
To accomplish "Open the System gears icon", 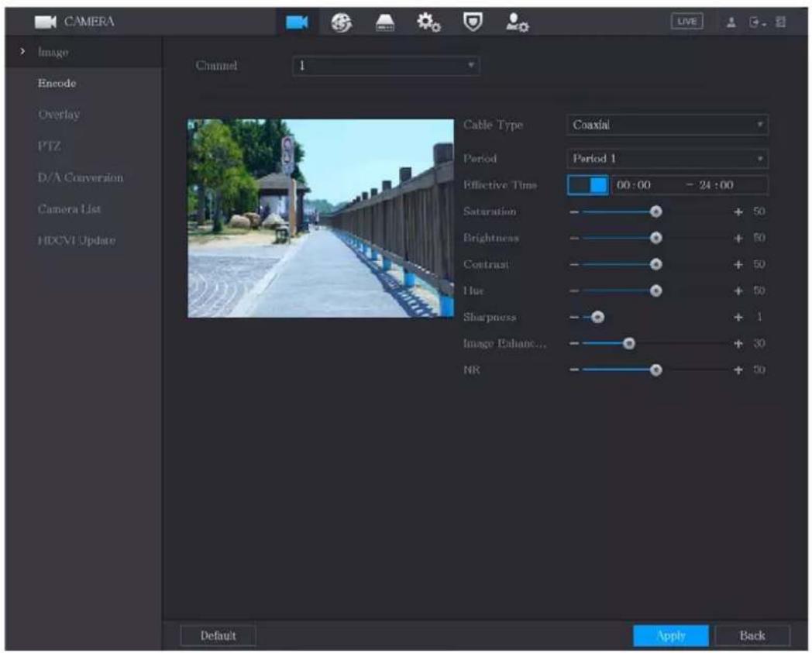I will tap(428, 22).
